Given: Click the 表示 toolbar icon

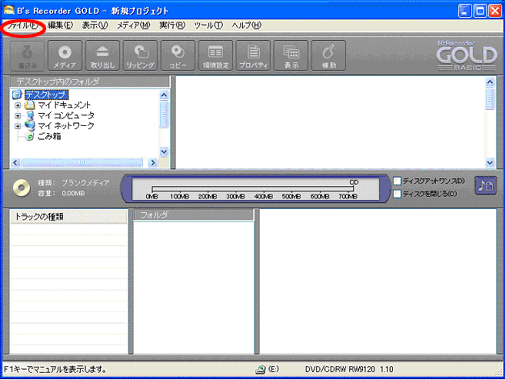Looking at the screenshot, I should click(x=291, y=56).
